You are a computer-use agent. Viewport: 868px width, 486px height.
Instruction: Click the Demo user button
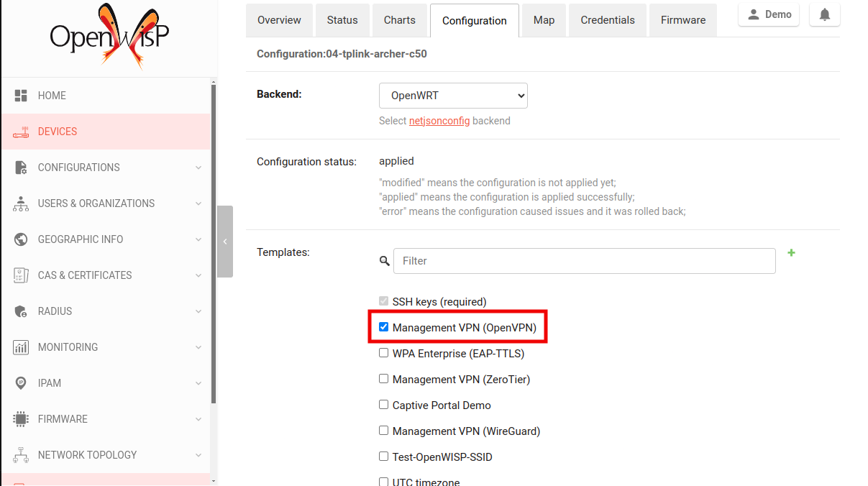tap(768, 14)
